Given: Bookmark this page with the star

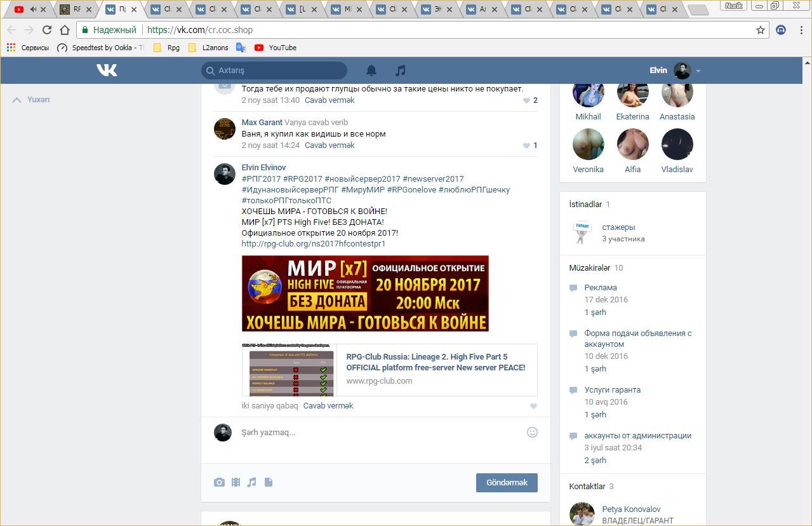Looking at the screenshot, I should tap(761, 30).
